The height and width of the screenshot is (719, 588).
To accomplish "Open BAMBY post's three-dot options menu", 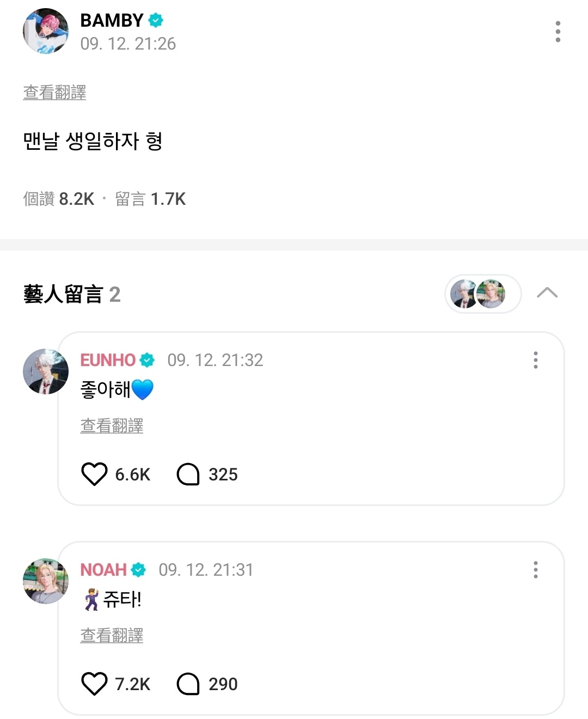I will tap(558, 32).
